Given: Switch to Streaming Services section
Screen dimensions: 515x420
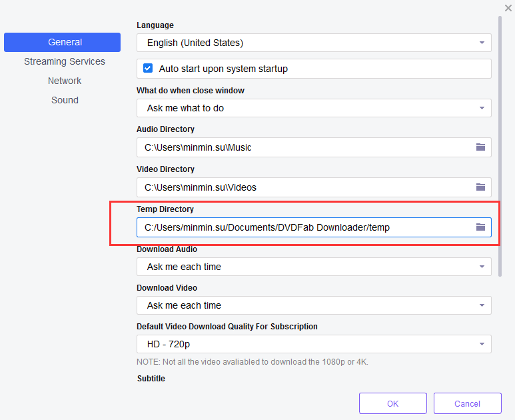Looking at the screenshot, I should [65, 61].
